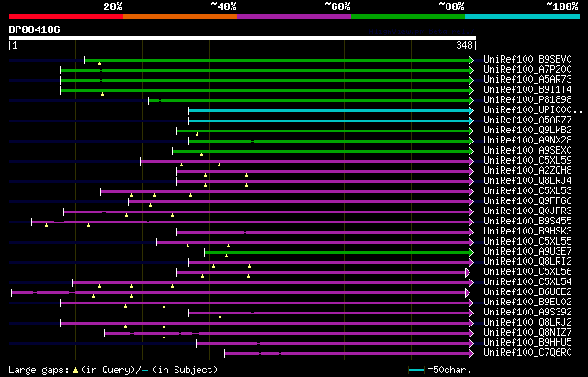Open hit UniRef100_Q9LKB2
The width and height of the screenshot is (588, 377).
click(x=527, y=131)
